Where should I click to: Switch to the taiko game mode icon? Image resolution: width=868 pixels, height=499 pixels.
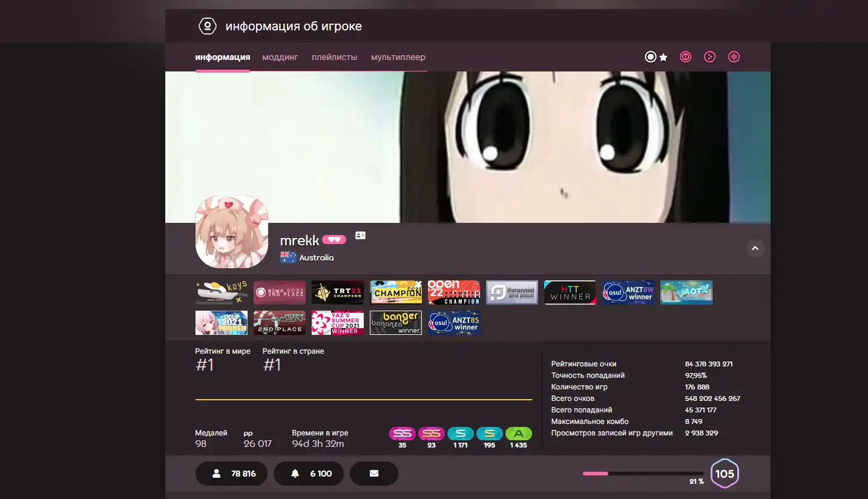(x=686, y=57)
